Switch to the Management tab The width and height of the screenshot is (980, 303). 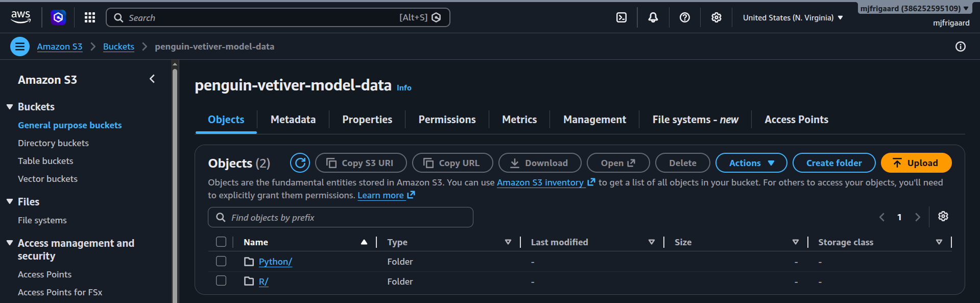[x=594, y=120]
